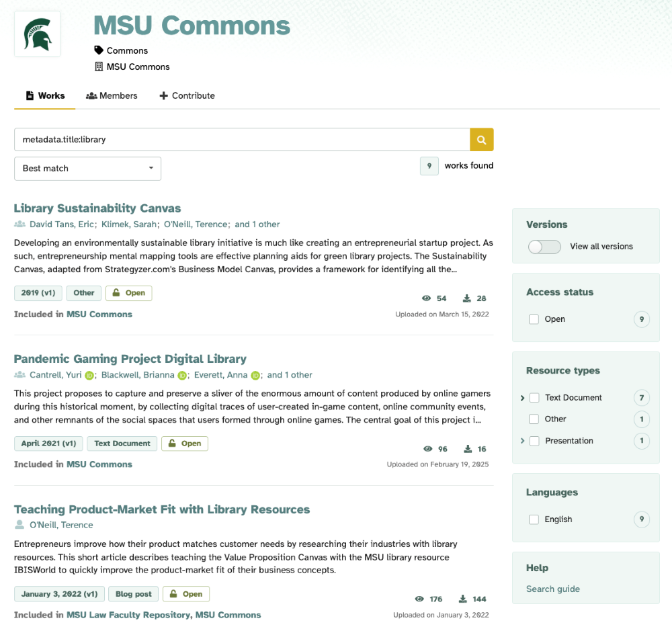Screen dimensions: 672x633
Task: Click the views eye icon on Library Sustainability Canvas
Action: [426, 298]
